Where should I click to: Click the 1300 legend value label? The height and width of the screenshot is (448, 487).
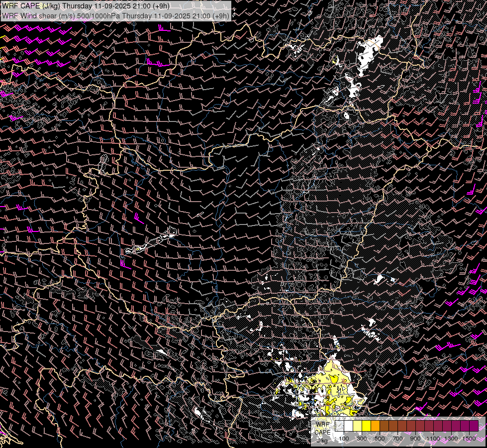[451, 439]
